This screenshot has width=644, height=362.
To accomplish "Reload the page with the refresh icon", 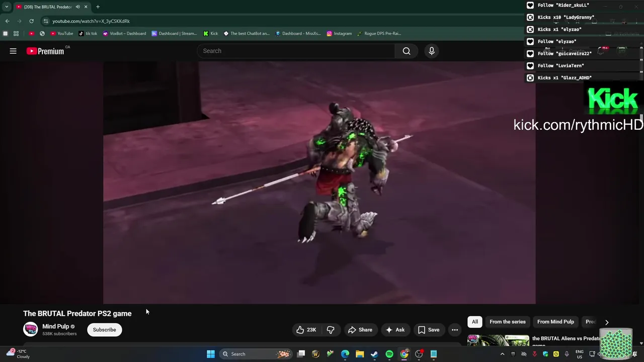I will [x=31, y=21].
